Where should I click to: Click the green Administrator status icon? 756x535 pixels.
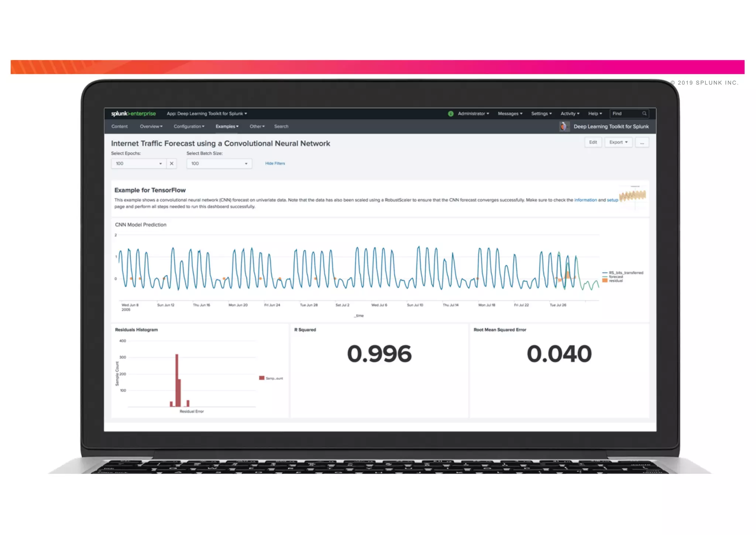coord(450,114)
